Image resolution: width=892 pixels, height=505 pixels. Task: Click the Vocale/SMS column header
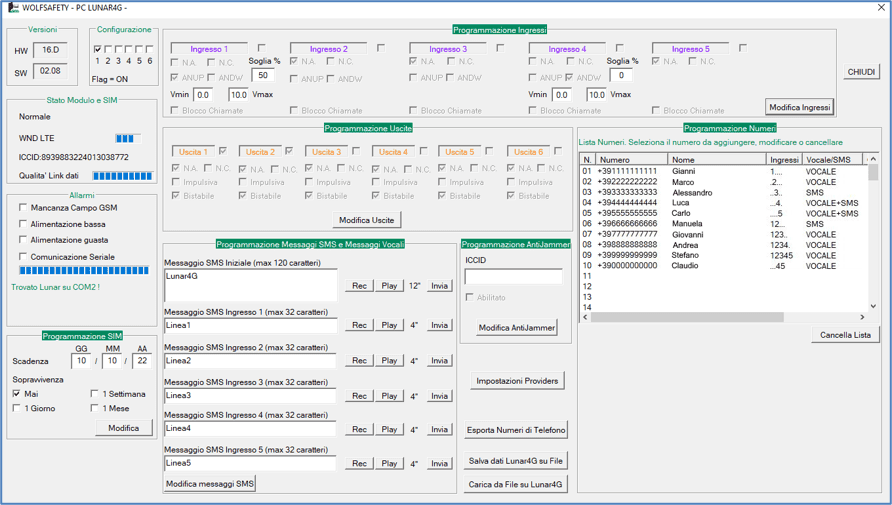(832, 160)
